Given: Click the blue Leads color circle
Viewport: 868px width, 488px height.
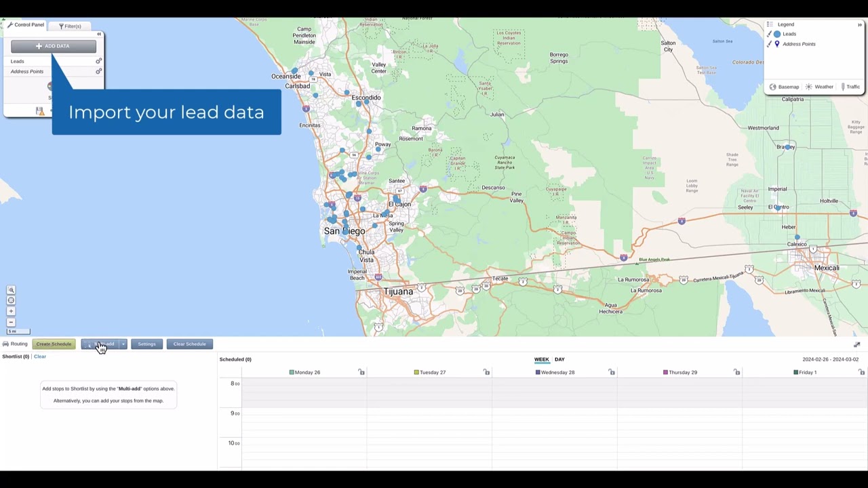Looking at the screenshot, I should pos(777,34).
